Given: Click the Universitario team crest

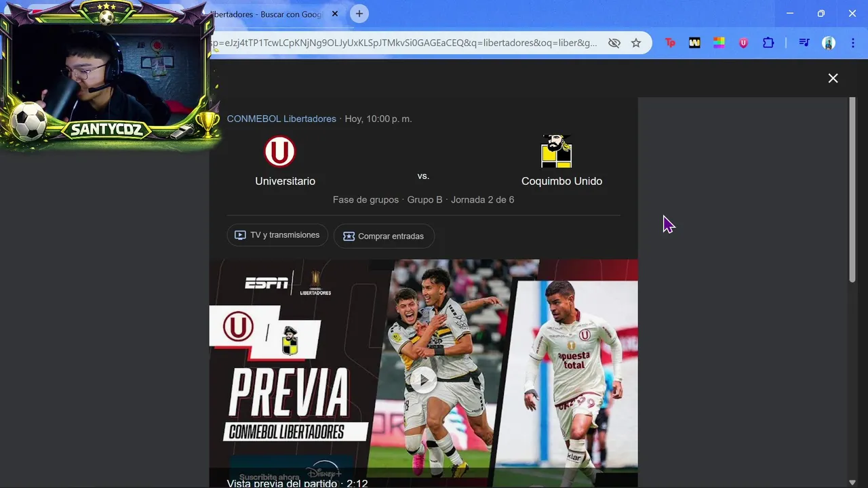Looking at the screenshot, I should tap(279, 151).
